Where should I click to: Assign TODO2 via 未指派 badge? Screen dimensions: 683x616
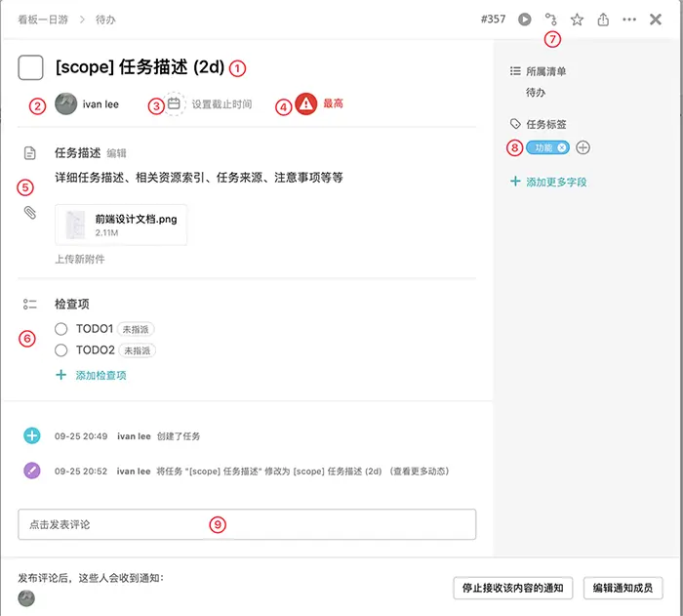[138, 350]
